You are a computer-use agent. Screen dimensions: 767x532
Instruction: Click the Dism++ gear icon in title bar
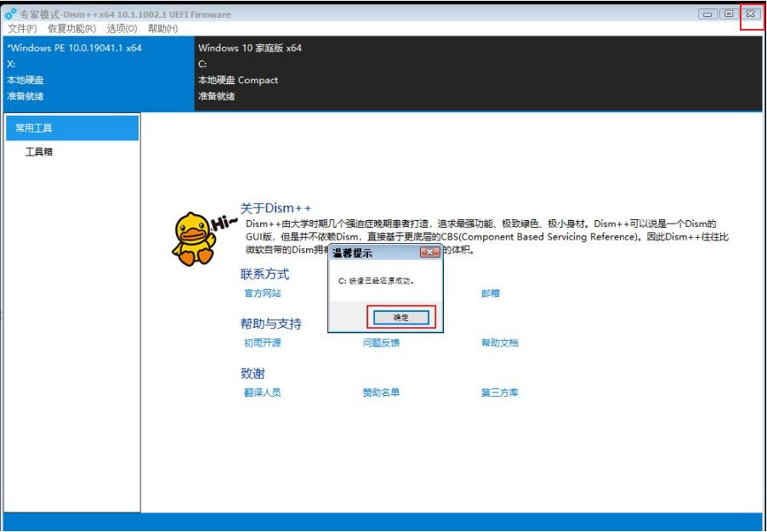[10, 14]
